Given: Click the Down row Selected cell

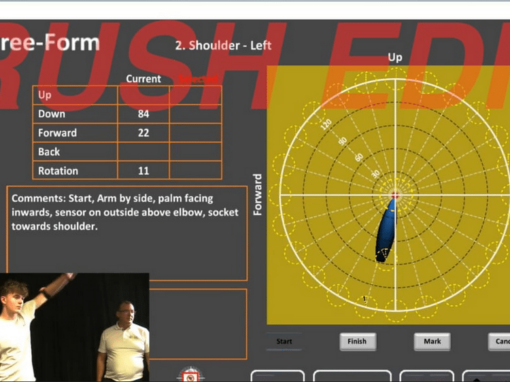Looking at the screenshot, I should [x=195, y=114].
